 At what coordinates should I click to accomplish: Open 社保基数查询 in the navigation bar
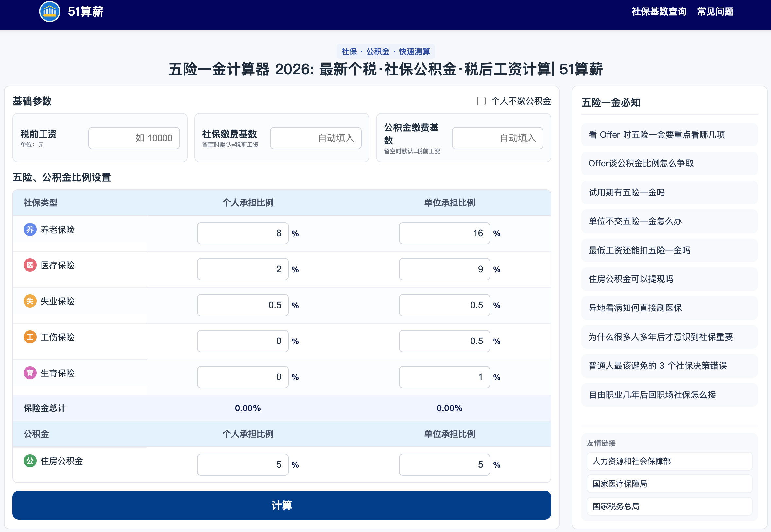pos(659,11)
